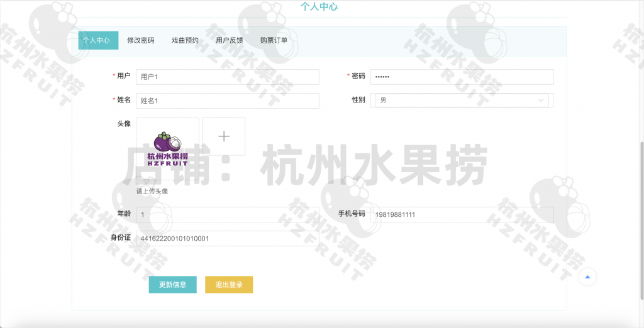Screen dimensions: 644x328
Task: Open the 性别 dropdown
Action: point(462,100)
